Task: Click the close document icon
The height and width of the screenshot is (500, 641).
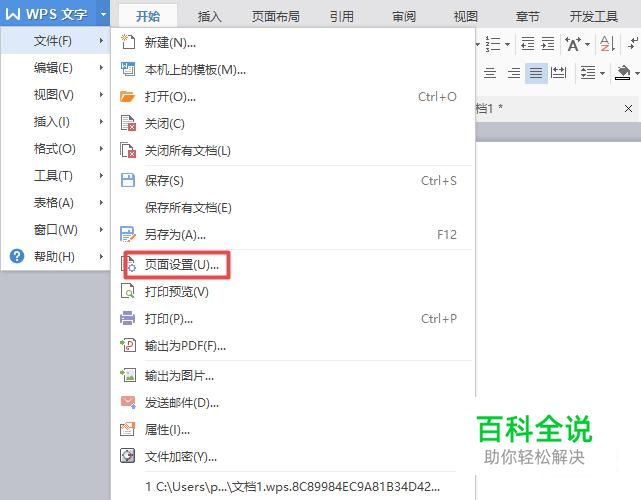Action: pos(128,123)
